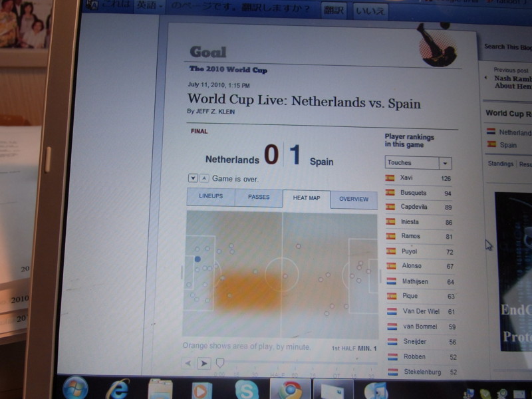Click Capdevila in the player rankings
532x399 pixels.
[414, 207]
